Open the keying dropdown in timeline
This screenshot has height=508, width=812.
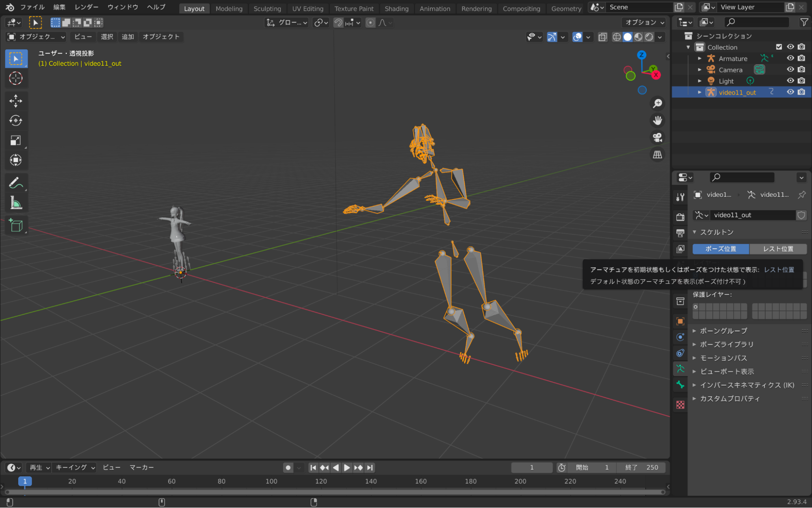[x=75, y=468]
